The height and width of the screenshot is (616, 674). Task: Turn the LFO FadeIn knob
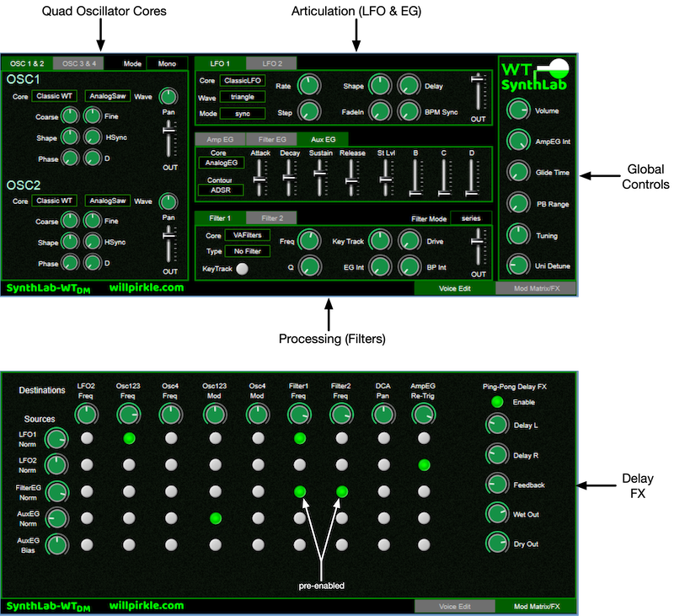380,112
